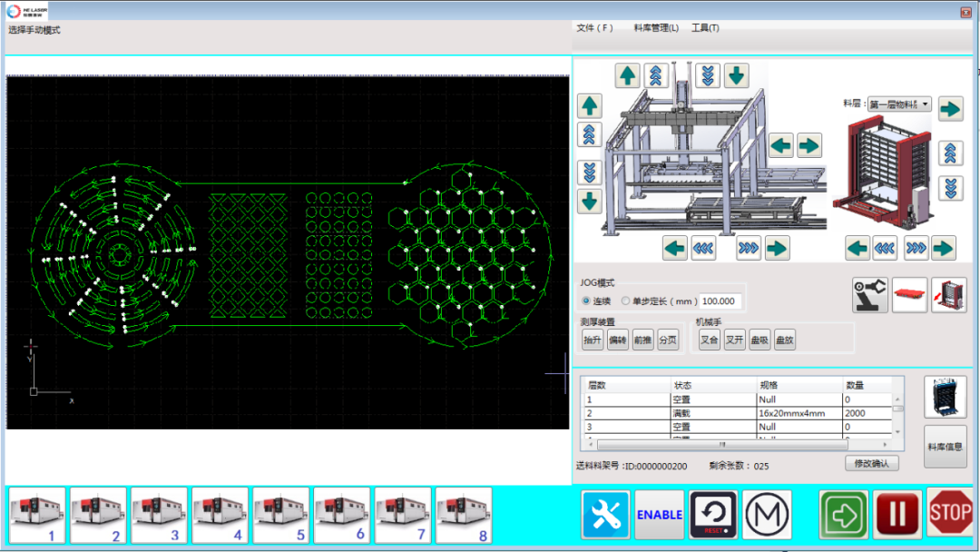Image resolution: width=980 pixels, height=552 pixels.
Task: Open the 工具(T) menu
Action: [x=705, y=28]
